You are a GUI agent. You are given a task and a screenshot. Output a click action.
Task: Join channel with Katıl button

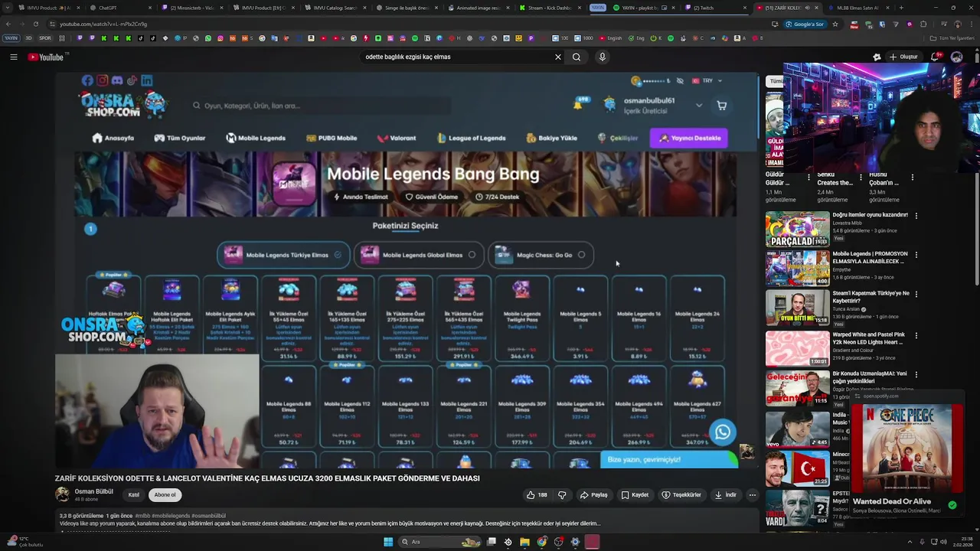click(x=133, y=495)
